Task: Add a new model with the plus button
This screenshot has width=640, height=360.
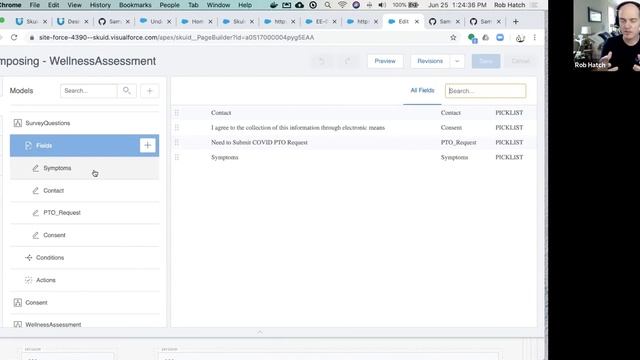Action: click(149, 91)
